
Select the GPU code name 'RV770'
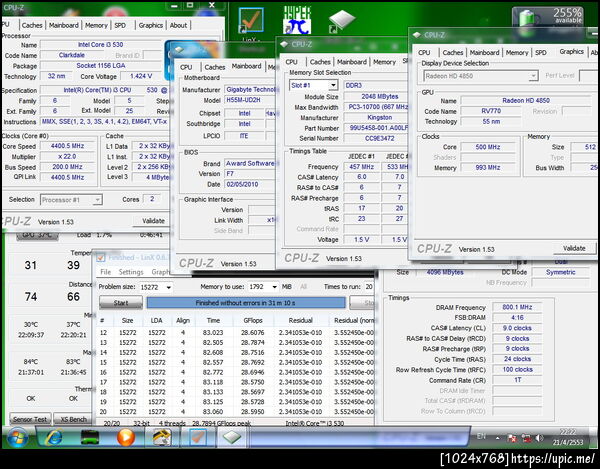click(491, 111)
